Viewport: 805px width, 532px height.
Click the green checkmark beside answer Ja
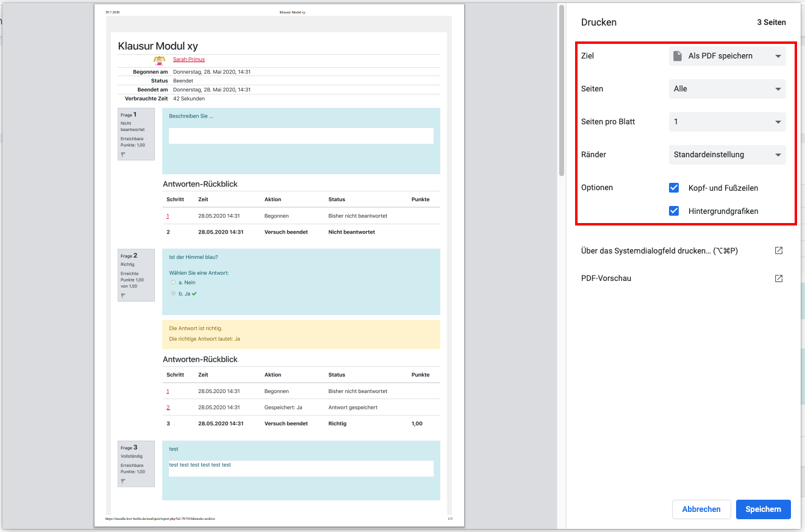[194, 294]
